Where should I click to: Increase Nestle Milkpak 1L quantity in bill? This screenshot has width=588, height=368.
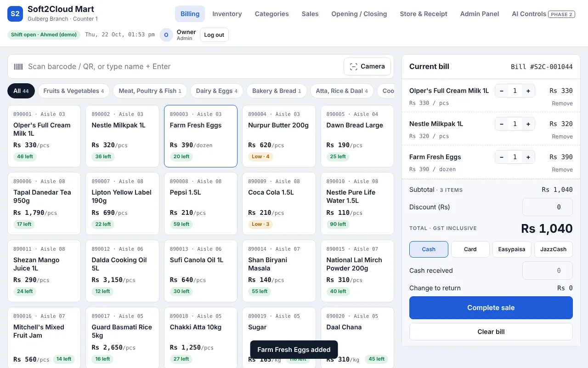click(528, 124)
